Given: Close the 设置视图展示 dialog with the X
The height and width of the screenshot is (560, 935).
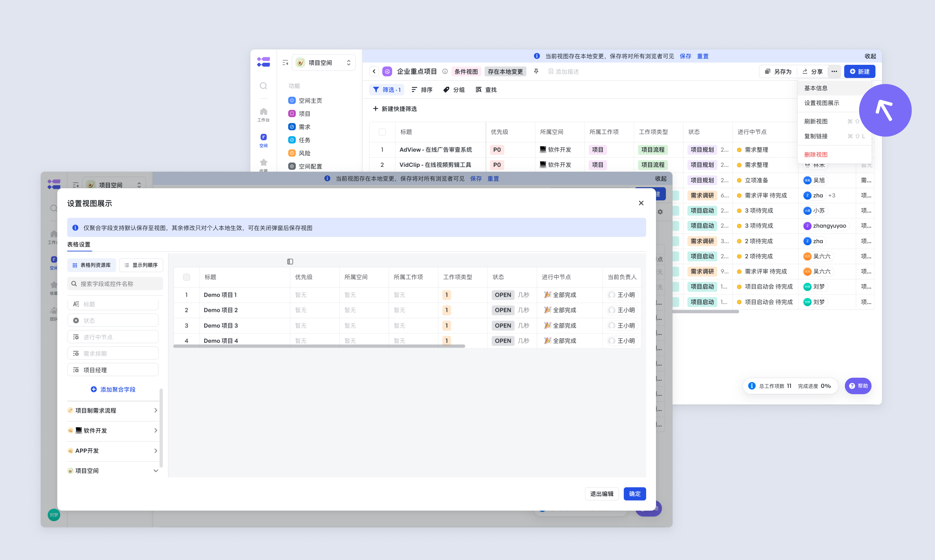Looking at the screenshot, I should pyautogui.click(x=641, y=203).
